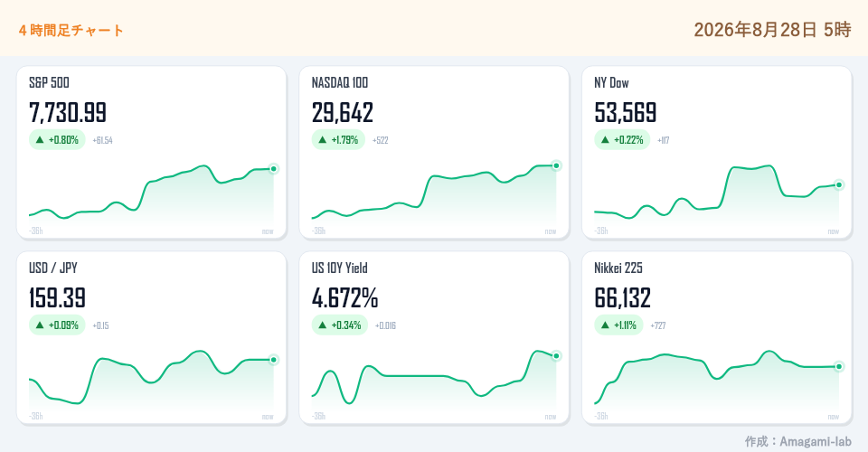Click the US 10Y Yield sparkline chart
The width and height of the screenshot is (868, 452).
(x=434, y=380)
